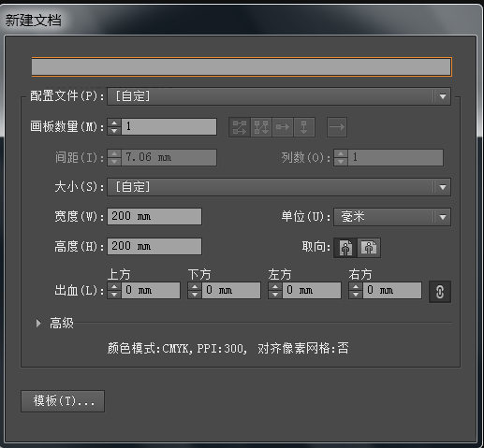484x448 pixels.
Task: Click the 上方 top bleed value field
Action: coord(151,291)
